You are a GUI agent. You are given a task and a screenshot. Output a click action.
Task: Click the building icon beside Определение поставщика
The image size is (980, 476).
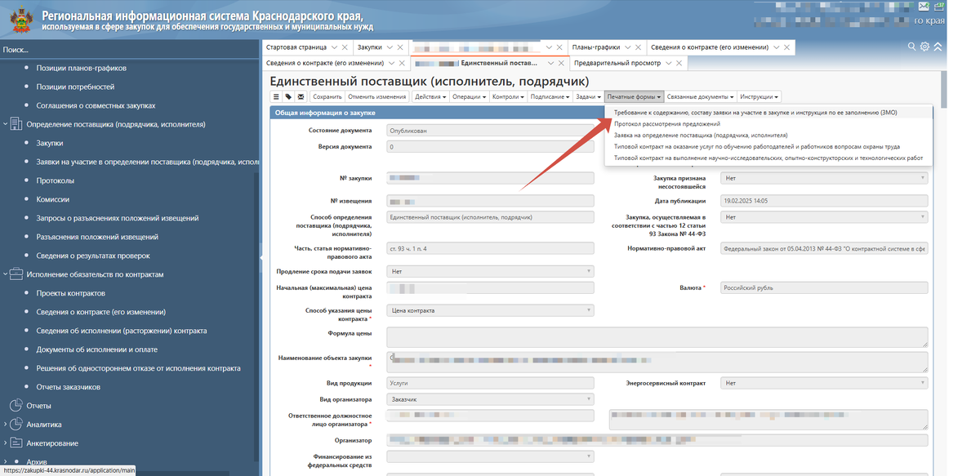pos(16,124)
